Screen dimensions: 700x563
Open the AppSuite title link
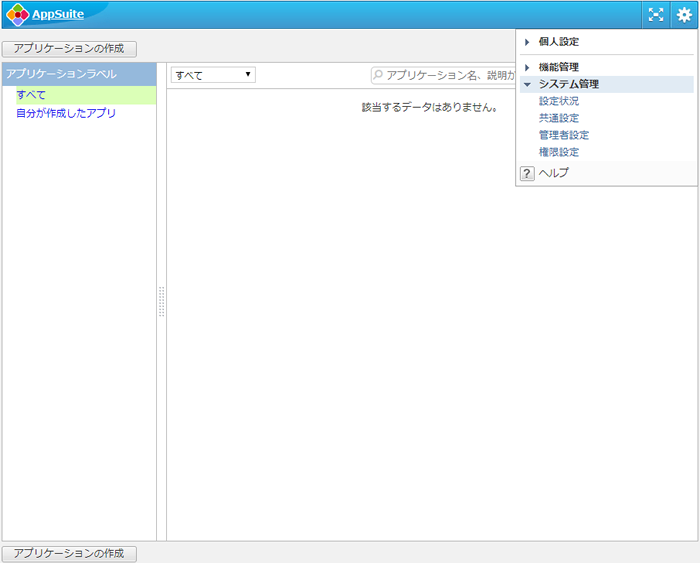pyautogui.click(x=58, y=15)
